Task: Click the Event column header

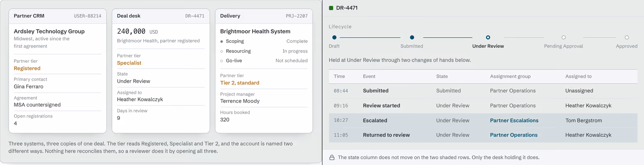Action: (369, 77)
